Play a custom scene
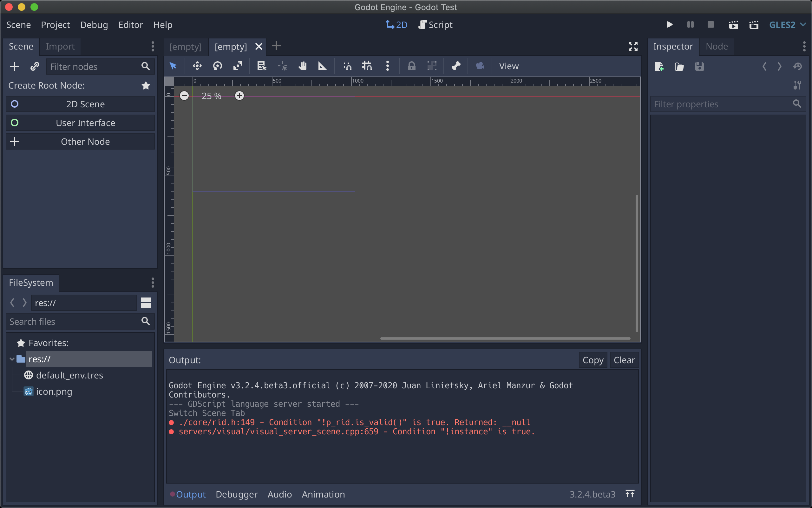This screenshot has height=508, width=812. coord(754,25)
